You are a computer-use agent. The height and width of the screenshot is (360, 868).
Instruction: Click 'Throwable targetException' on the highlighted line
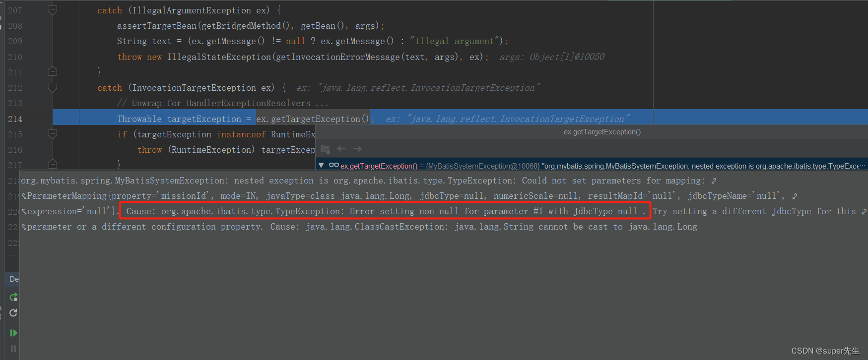[179, 119]
